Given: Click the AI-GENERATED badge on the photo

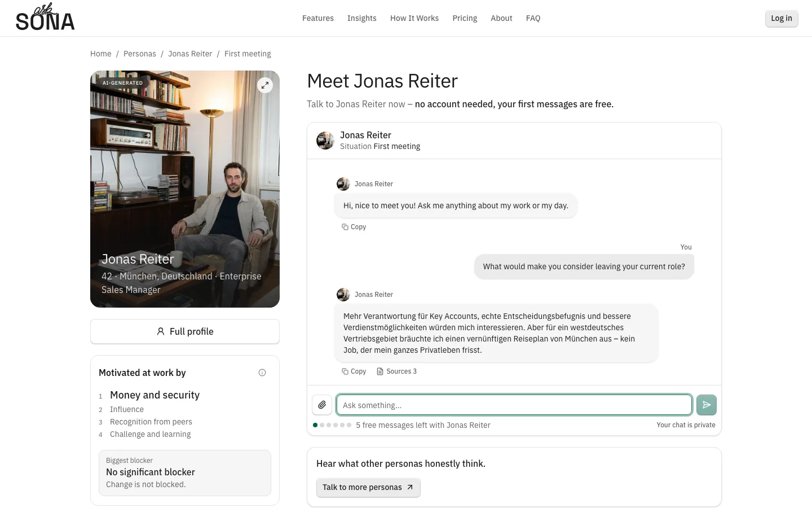Looking at the screenshot, I should point(122,83).
